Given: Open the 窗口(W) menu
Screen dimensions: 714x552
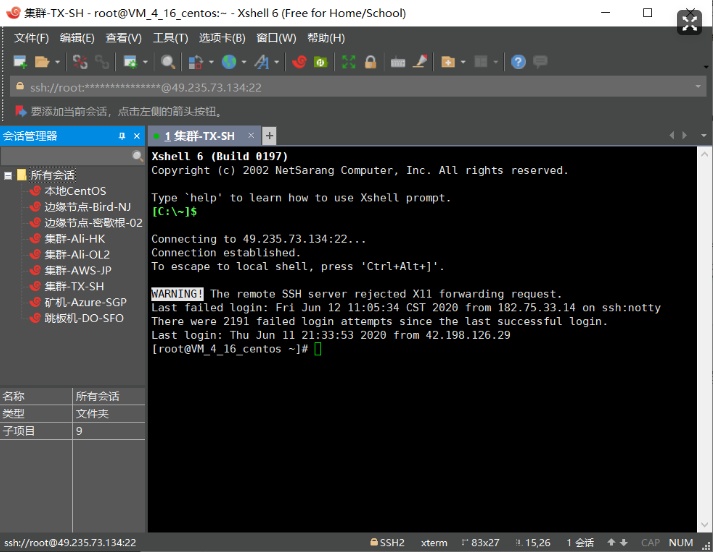Looking at the screenshot, I should click(276, 38).
